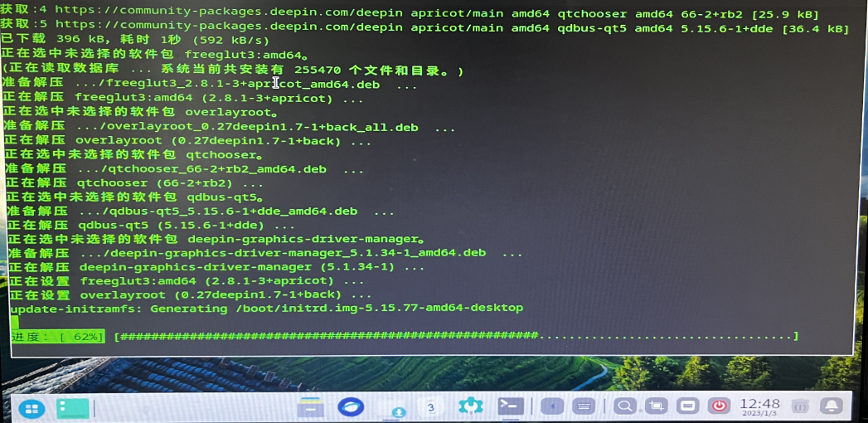Open the notification bell icon

[x=831, y=406]
